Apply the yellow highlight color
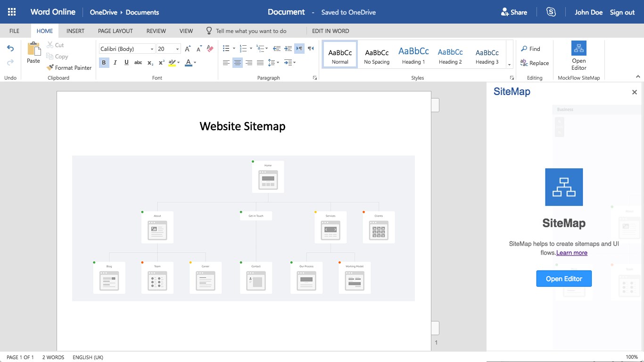644x362 pixels. click(x=172, y=63)
